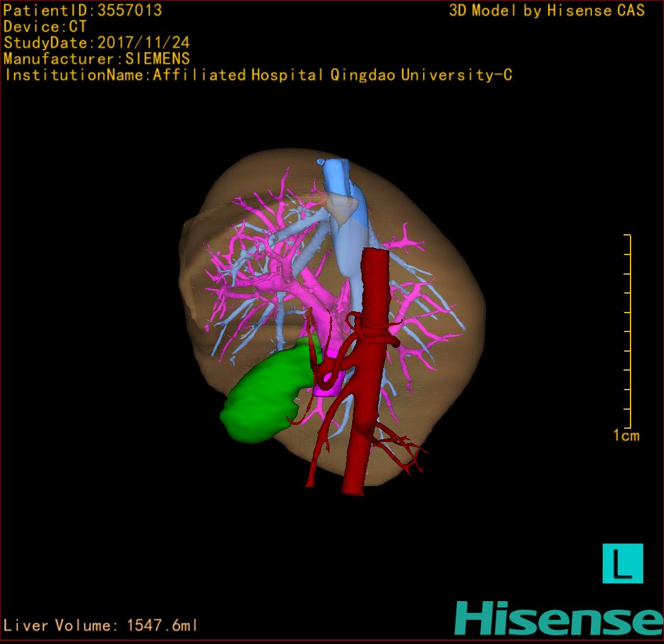Click the blue inferior vena cava top
Screen dimensions: 664x644
(335, 172)
